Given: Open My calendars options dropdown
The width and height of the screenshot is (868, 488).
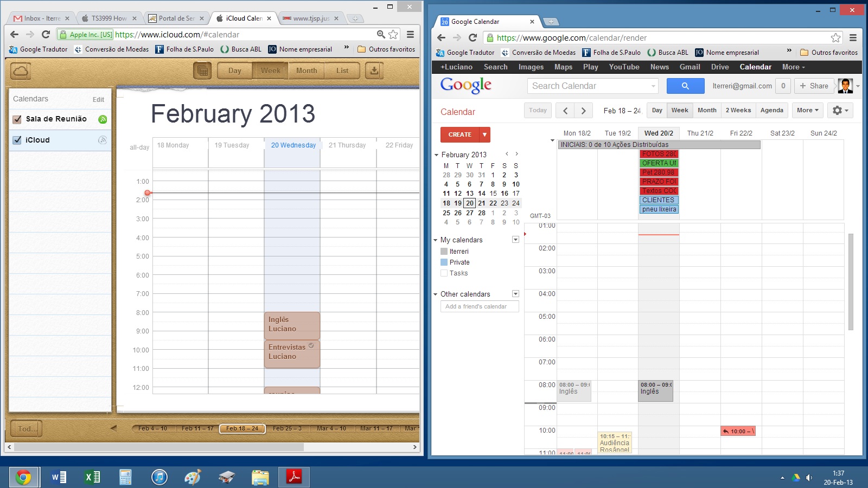Looking at the screenshot, I should click(515, 240).
